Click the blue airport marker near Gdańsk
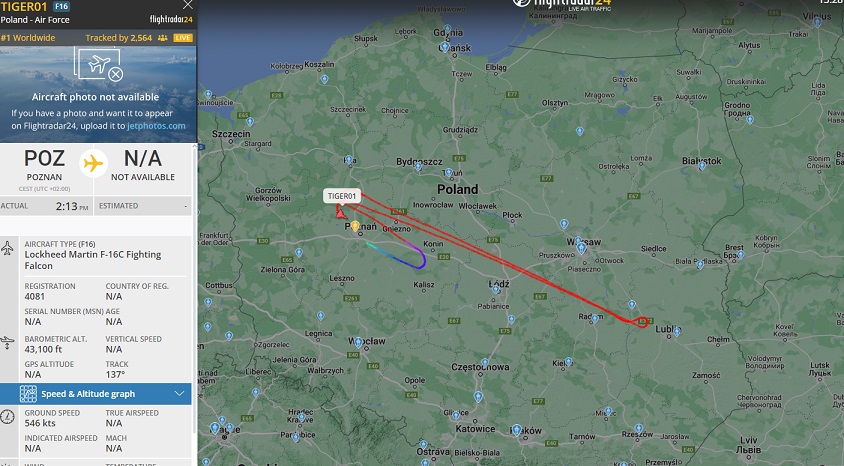 point(445,47)
